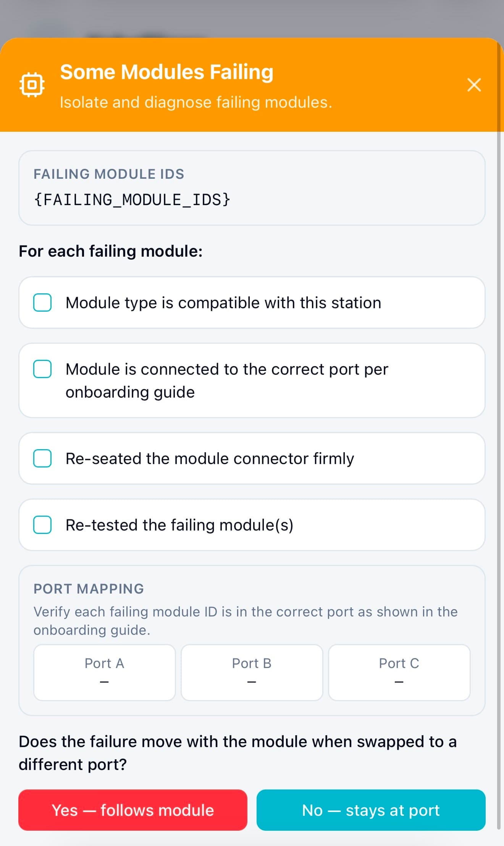Click the dialog's vertical scrollbar
This screenshot has height=846, width=504.
499,458
